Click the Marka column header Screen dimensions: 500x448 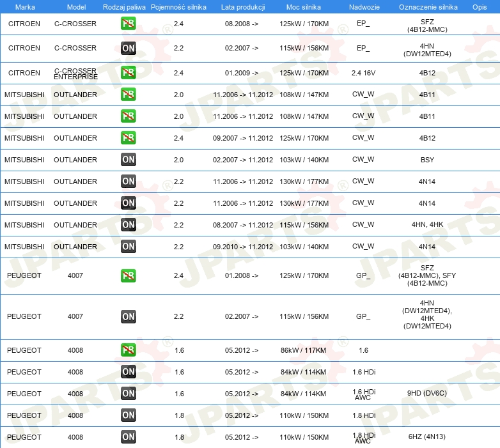pos(24,6)
